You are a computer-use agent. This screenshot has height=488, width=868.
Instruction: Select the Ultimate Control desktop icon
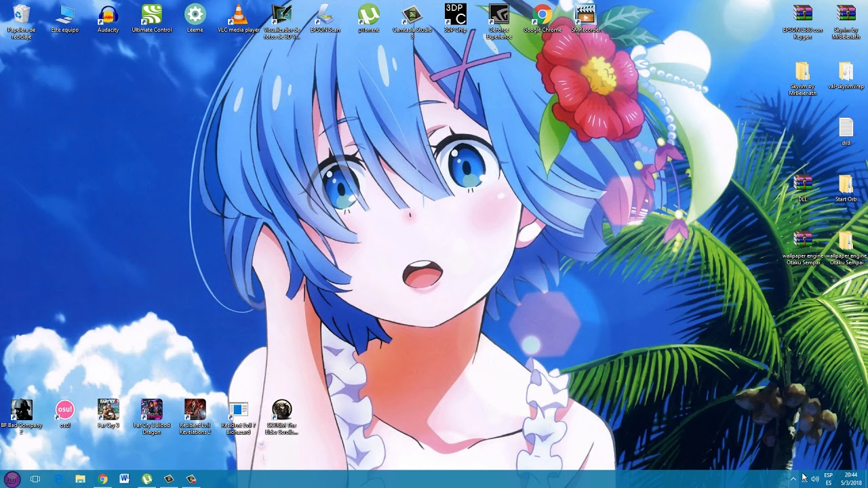pos(152,19)
